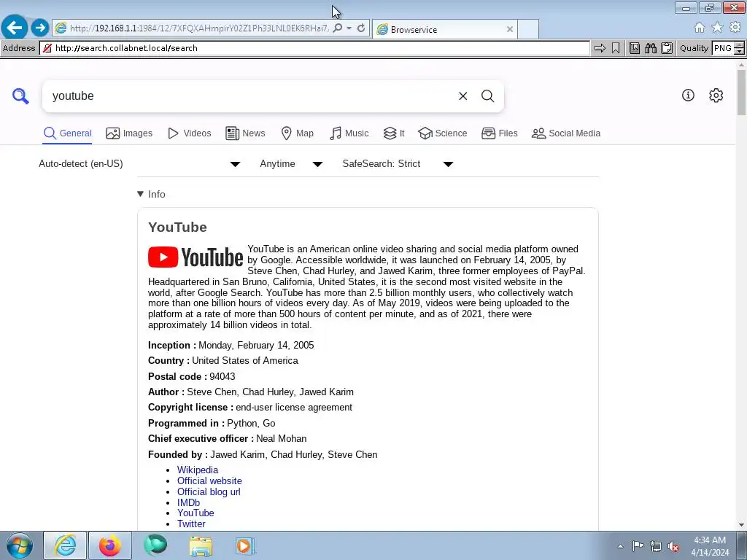Screen dimensions: 747x560
Task: Submit the search with the magnifier button
Action: pos(487,96)
